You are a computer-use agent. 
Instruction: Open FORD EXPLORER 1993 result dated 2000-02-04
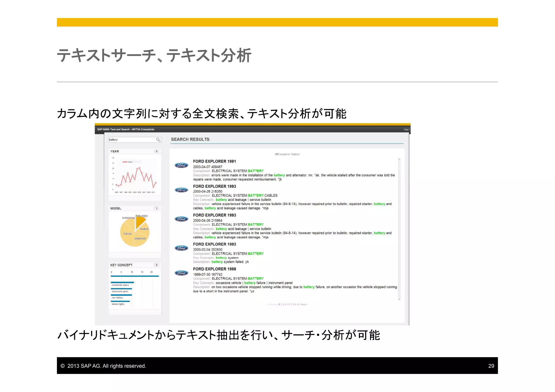point(214,244)
